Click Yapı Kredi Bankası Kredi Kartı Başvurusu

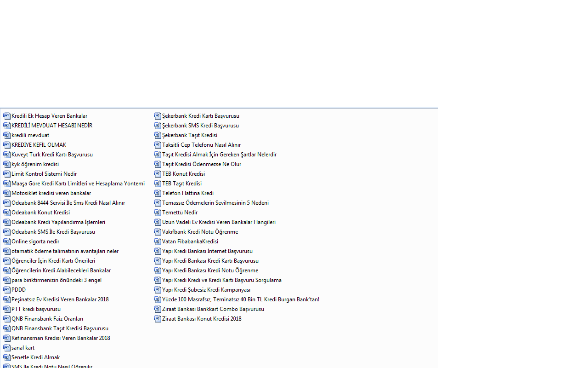coord(210,261)
